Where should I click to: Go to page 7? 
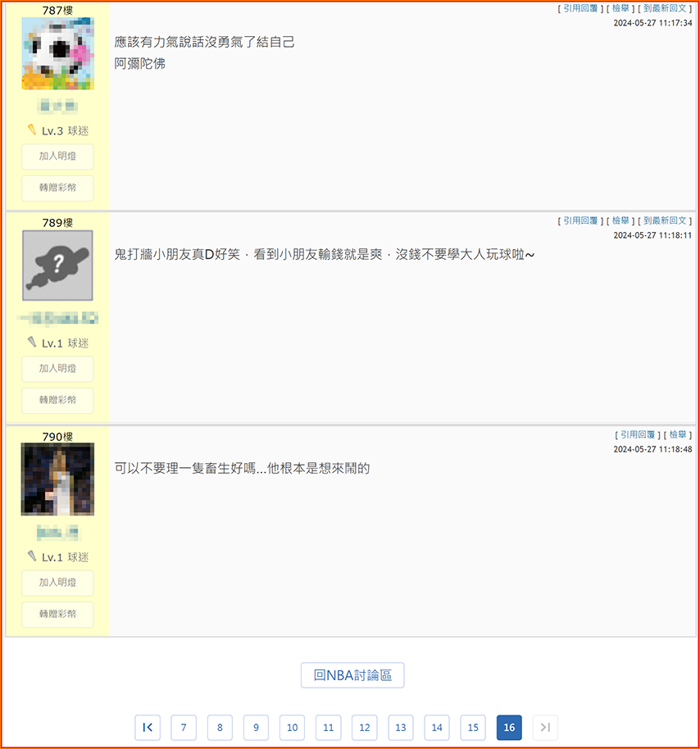click(184, 727)
